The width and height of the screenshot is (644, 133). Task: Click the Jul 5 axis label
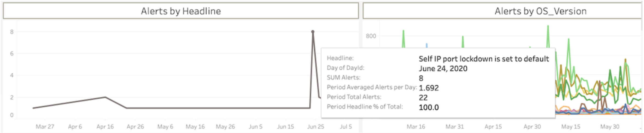(x=346, y=127)
